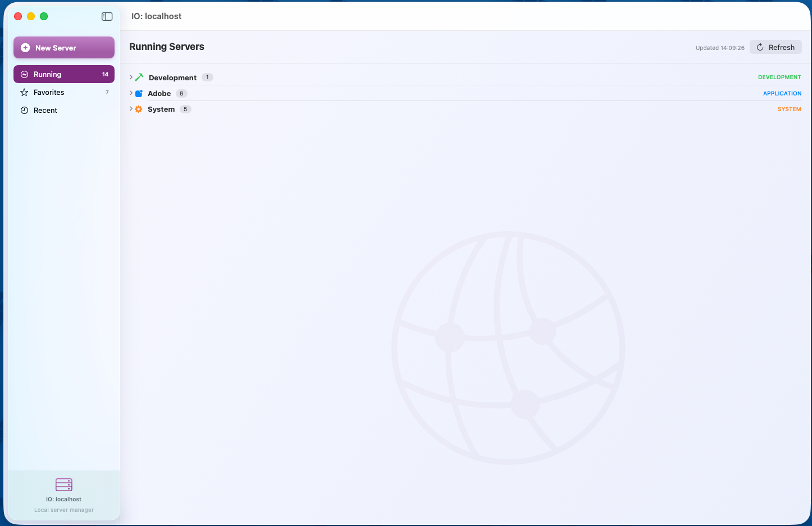The image size is (812, 526).
Task: Maximize the window with the green button
Action: pos(44,16)
